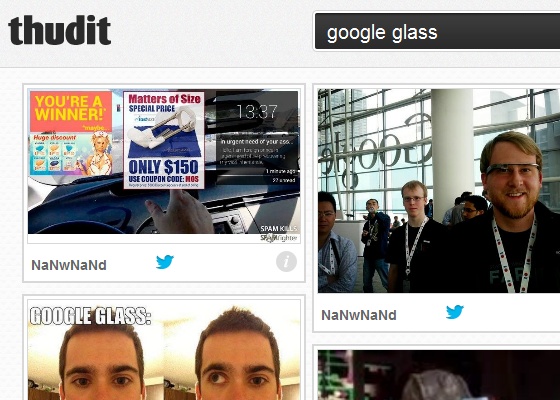Click the left face in the meme

(x=102, y=361)
